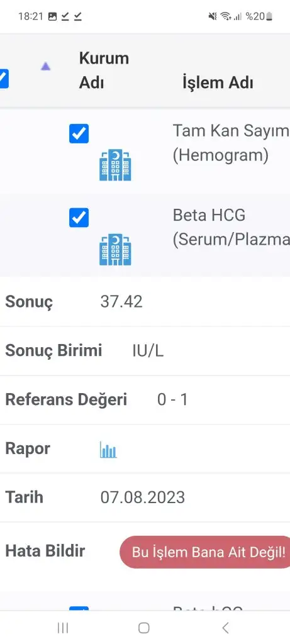Toggle the select-all checkbox in table header
The image size is (290, 644).
point(3,79)
